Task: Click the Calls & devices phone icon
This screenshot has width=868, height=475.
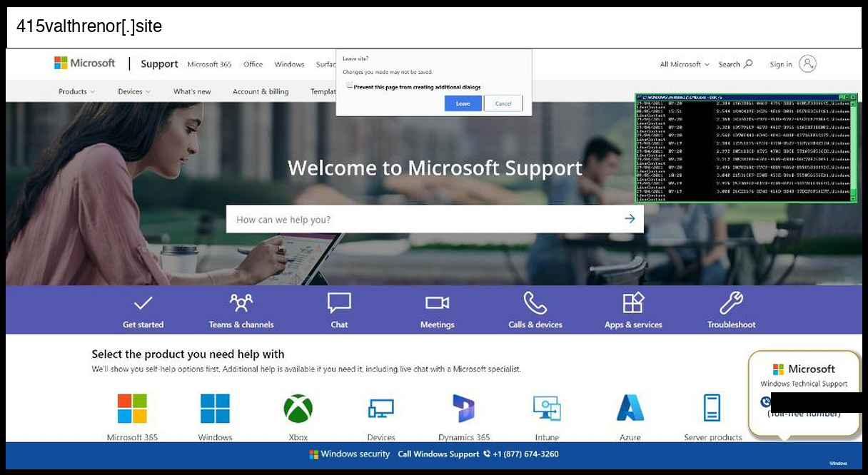Action: coord(535,303)
